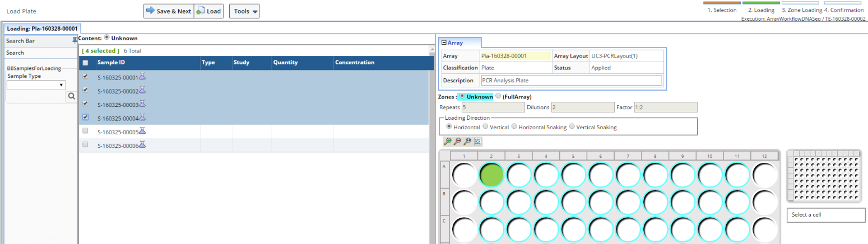Image resolution: width=868 pixels, height=244 pixels.
Task: Collapse the Array panel tab
Action: pyautogui.click(x=459, y=43)
